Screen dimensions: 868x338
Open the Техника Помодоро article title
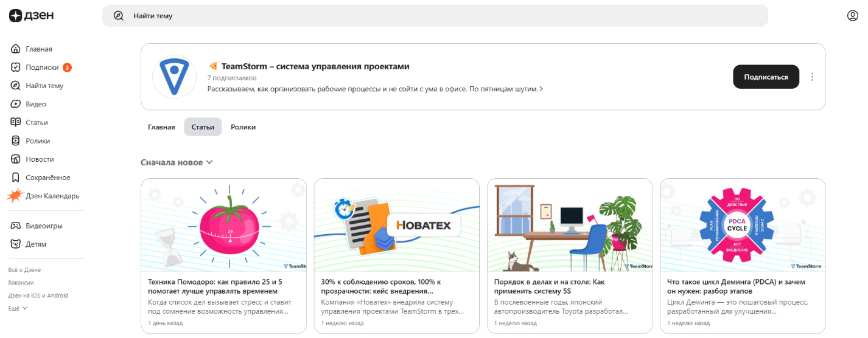(215, 286)
